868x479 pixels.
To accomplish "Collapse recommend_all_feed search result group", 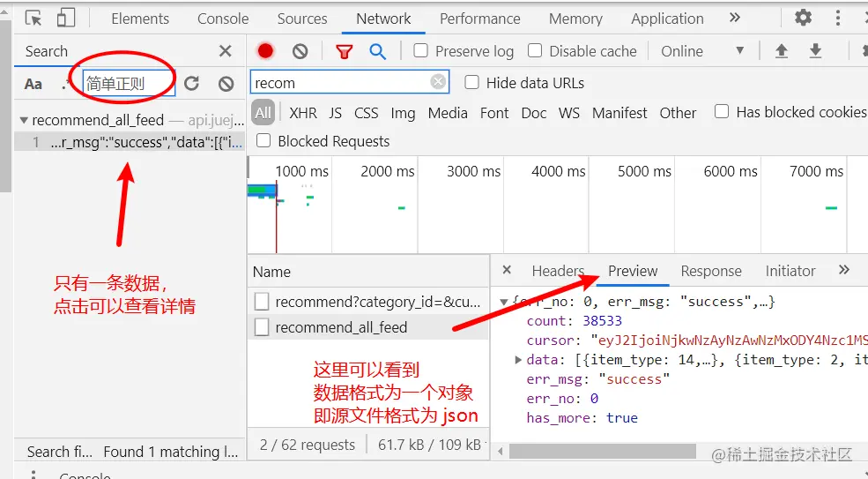I will point(24,120).
